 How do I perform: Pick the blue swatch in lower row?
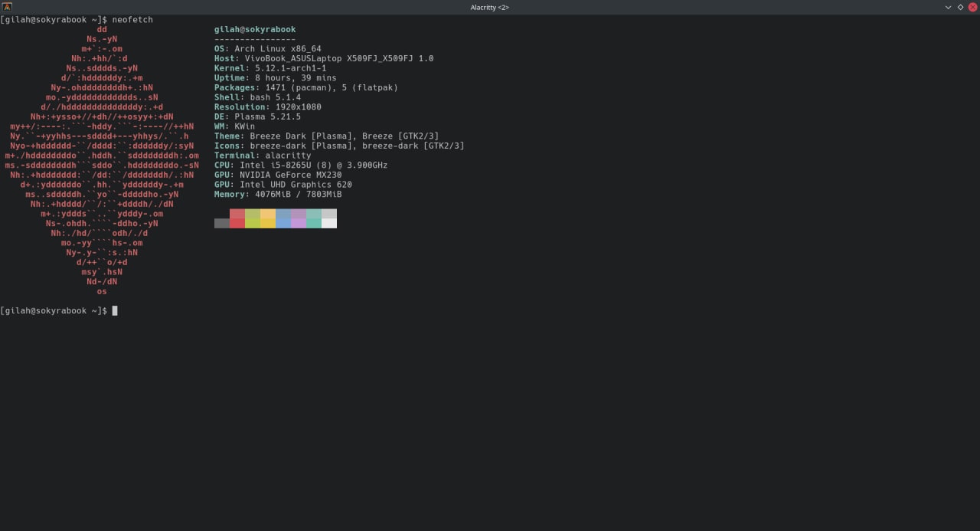click(x=283, y=223)
